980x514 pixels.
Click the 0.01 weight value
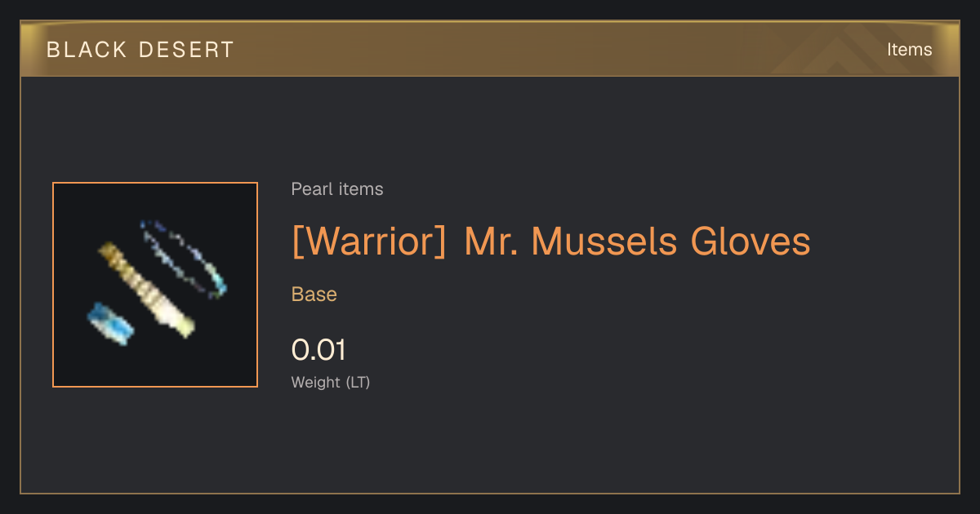click(x=318, y=350)
